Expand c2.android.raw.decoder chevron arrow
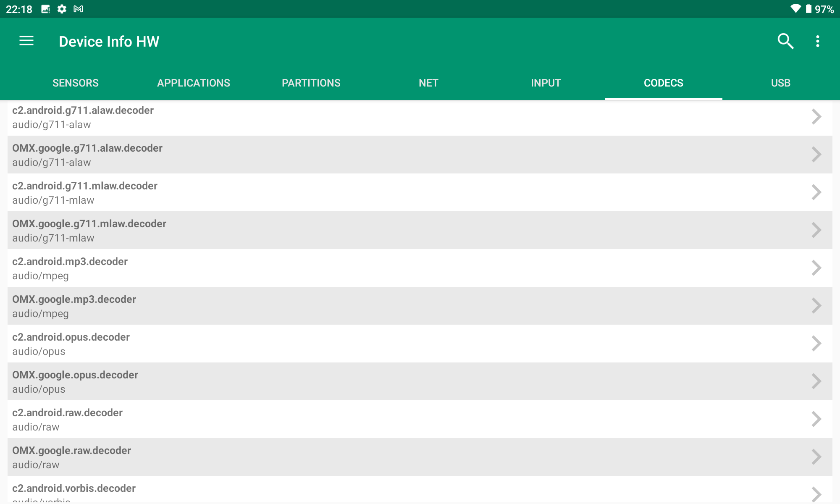This screenshot has width=840, height=504. pyautogui.click(x=816, y=419)
